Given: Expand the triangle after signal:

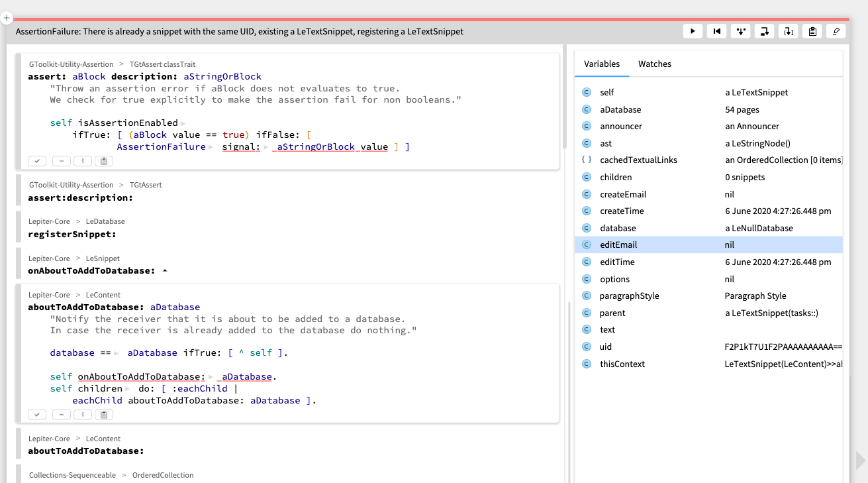Looking at the screenshot, I should tap(266, 147).
